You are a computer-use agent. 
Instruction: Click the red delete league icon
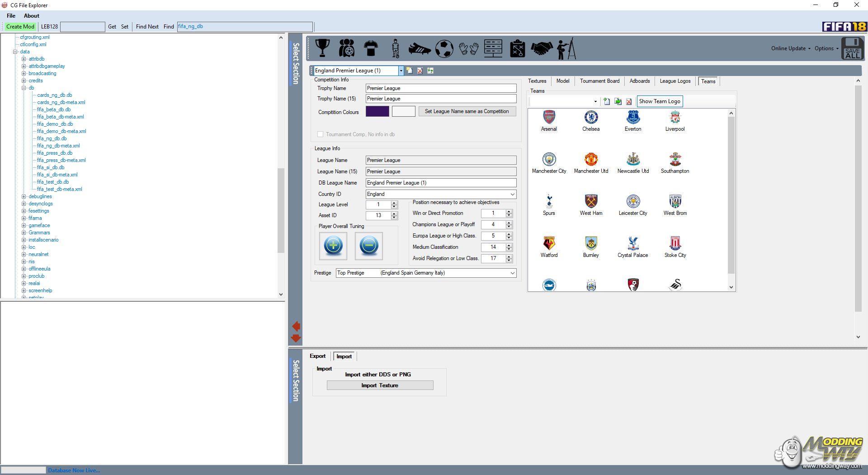[420, 71]
